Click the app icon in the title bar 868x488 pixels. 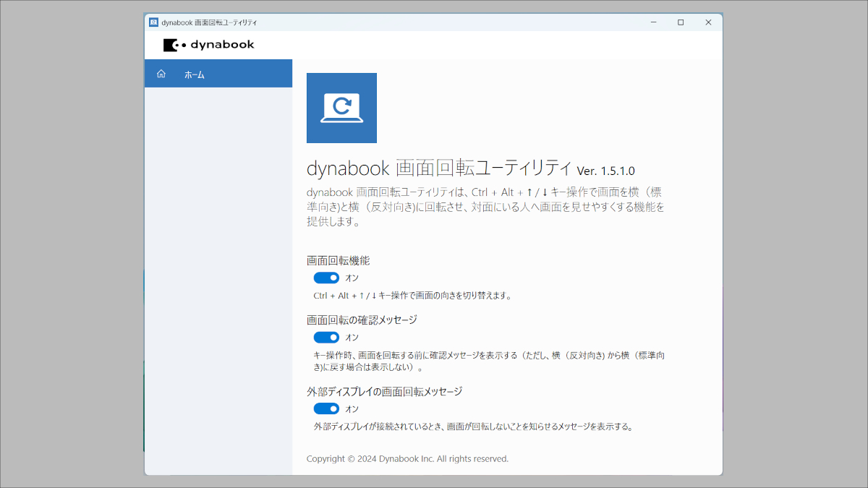[x=153, y=22]
